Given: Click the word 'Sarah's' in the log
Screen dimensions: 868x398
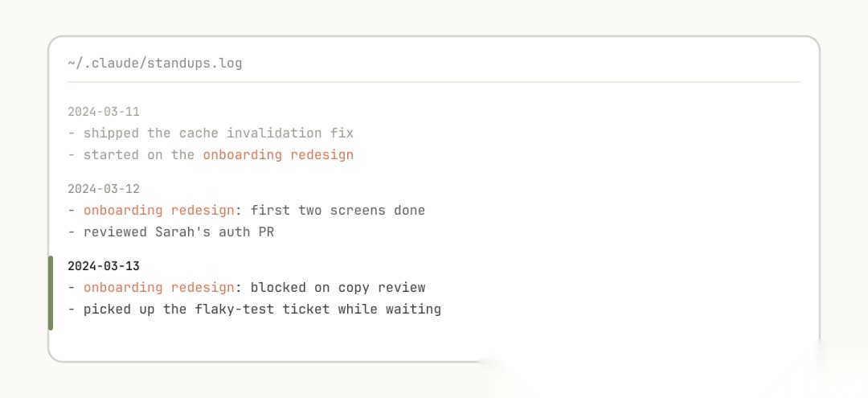Looking at the screenshot, I should click(178, 232).
